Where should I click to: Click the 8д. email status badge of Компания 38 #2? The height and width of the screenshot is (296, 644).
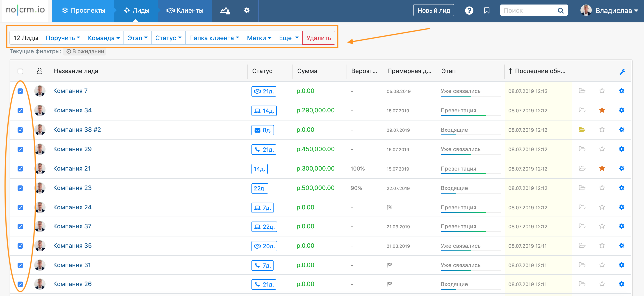tap(263, 130)
